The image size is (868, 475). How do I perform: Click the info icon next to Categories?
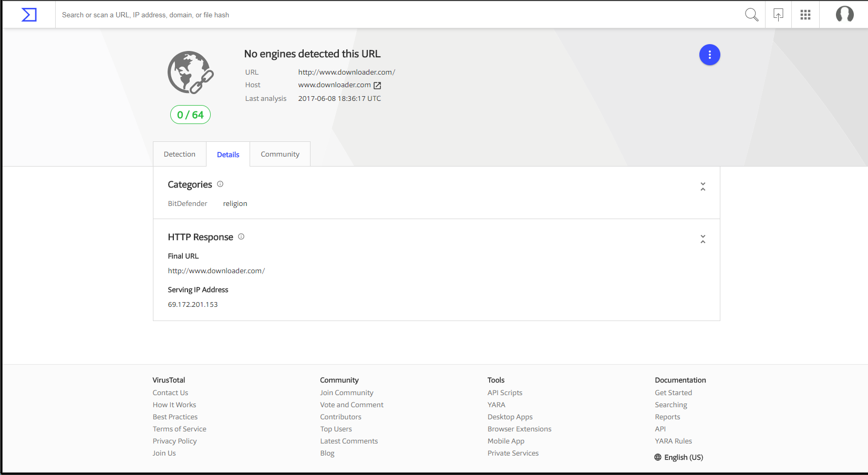pos(220,184)
